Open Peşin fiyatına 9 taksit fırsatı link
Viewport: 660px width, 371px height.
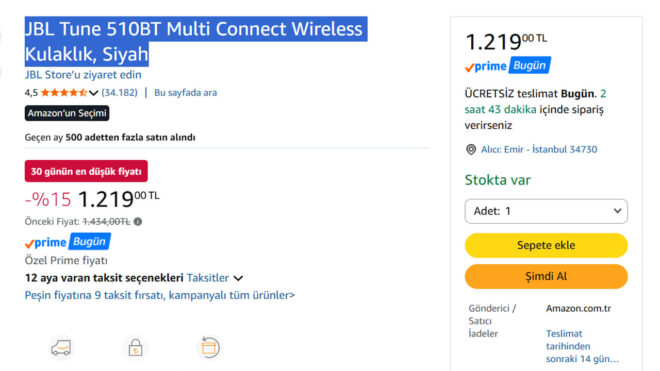pos(160,295)
